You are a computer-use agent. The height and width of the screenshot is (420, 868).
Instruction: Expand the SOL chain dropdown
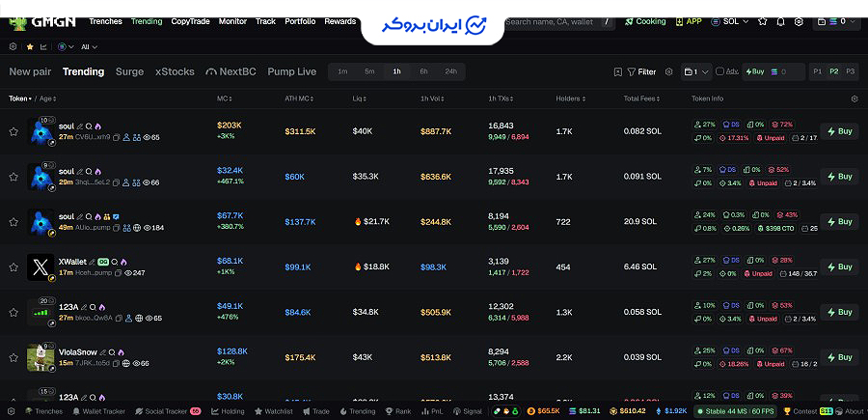point(730,21)
